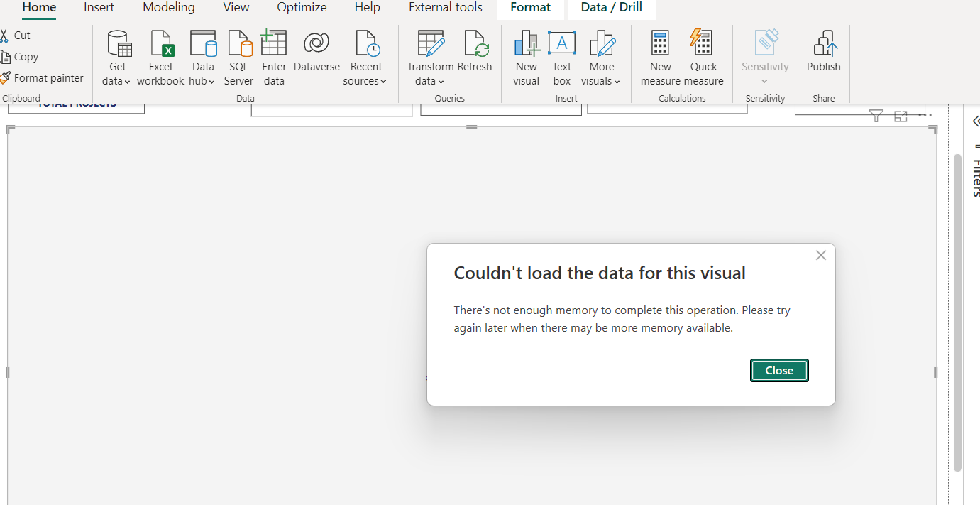
Task: Open the Optimize tab
Action: [302, 8]
